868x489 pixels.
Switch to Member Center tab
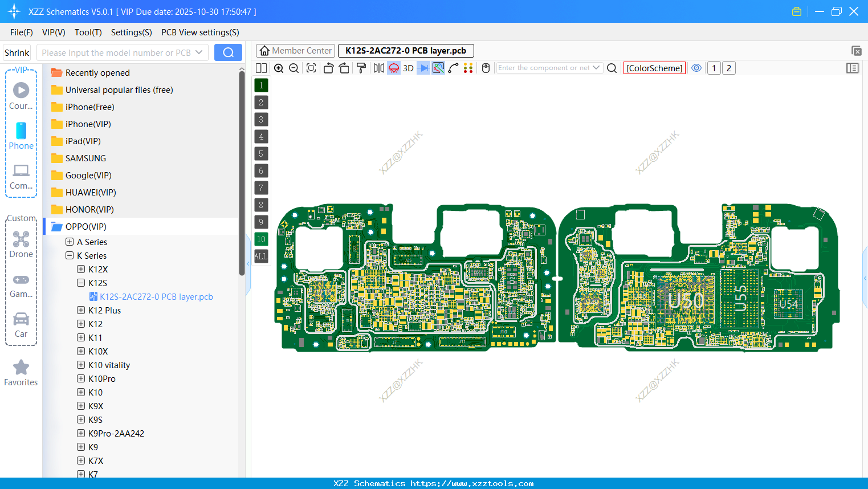pos(296,51)
